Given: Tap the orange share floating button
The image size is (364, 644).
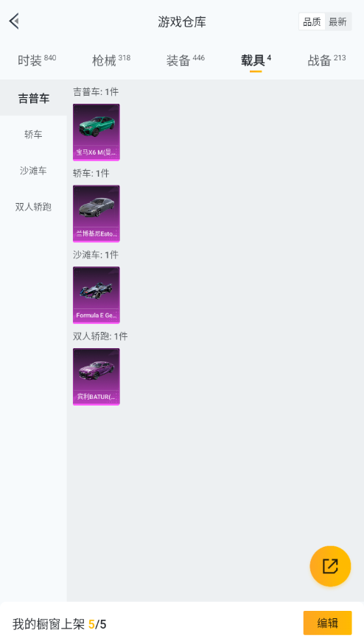Looking at the screenshot, I should coord(330,566).
